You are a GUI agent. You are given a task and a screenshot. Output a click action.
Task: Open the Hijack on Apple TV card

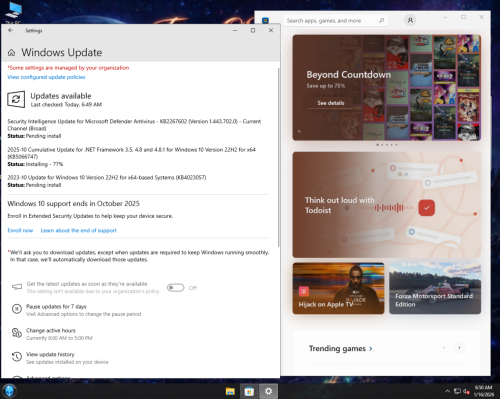338,288
